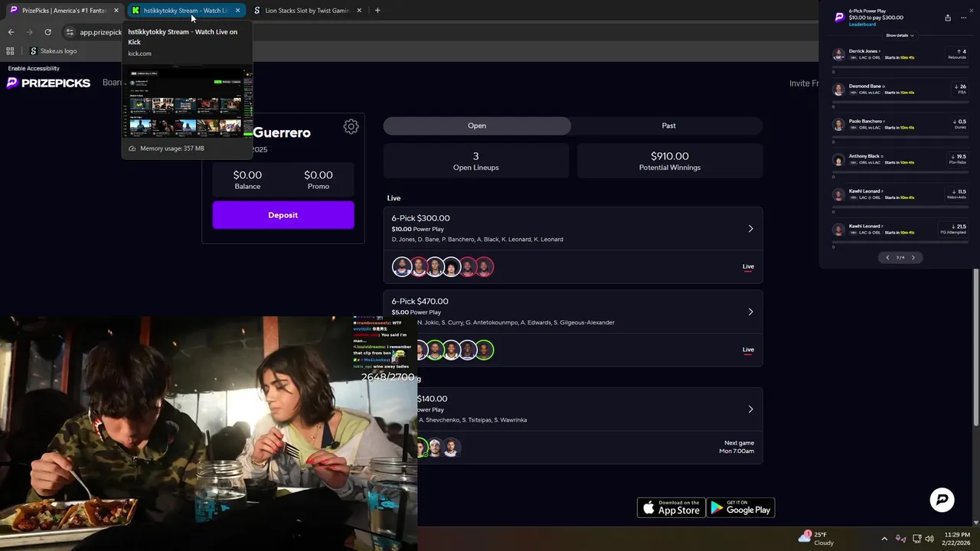
Task: Open network status tray icon
Action: (916, 539)
